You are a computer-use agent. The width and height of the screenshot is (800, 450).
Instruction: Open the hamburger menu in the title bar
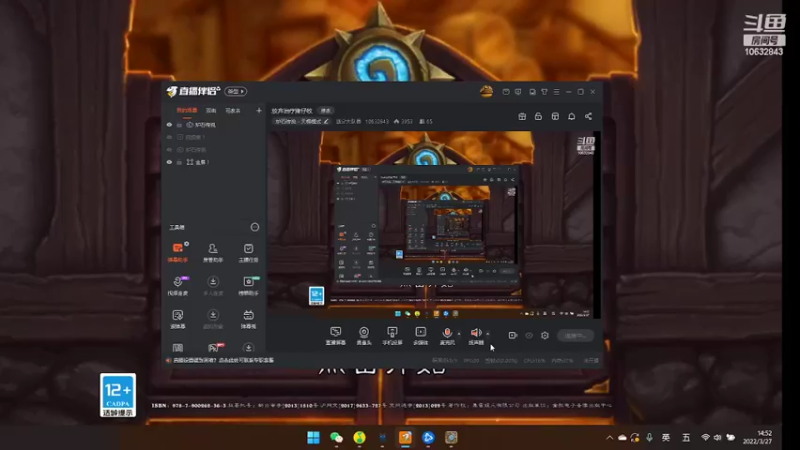tap(557, 92)
